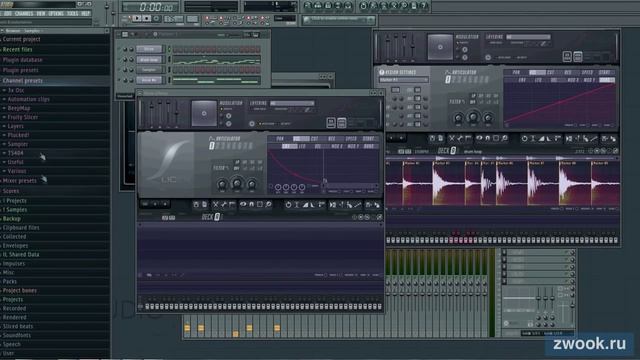Select the RES tab in front Slicex envelope
The image size is (640, 360).
(x=332, y=139)
